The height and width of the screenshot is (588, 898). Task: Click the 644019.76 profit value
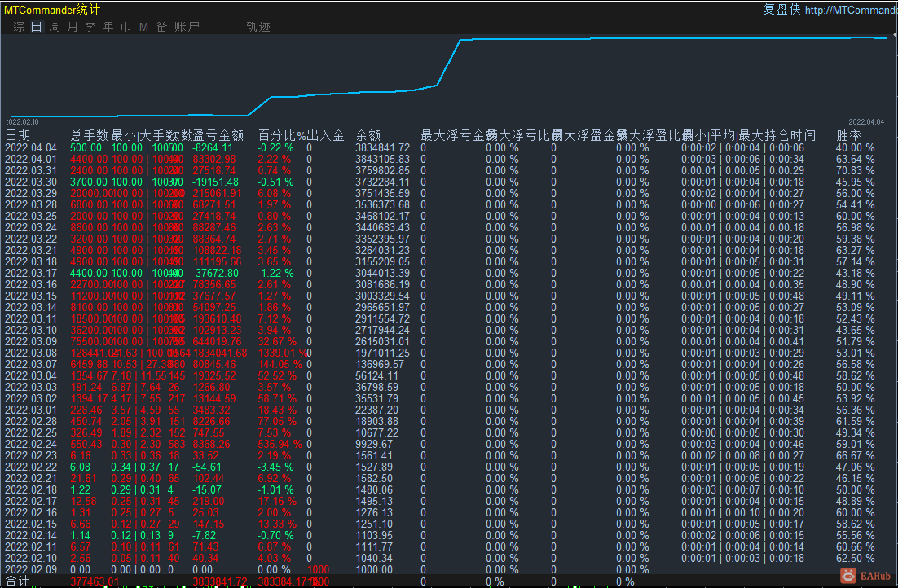coord(217,341)
